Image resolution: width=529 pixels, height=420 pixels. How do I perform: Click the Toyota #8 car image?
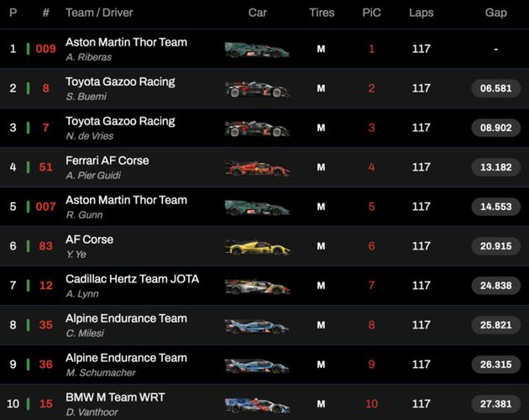click(x=257, y=89)
